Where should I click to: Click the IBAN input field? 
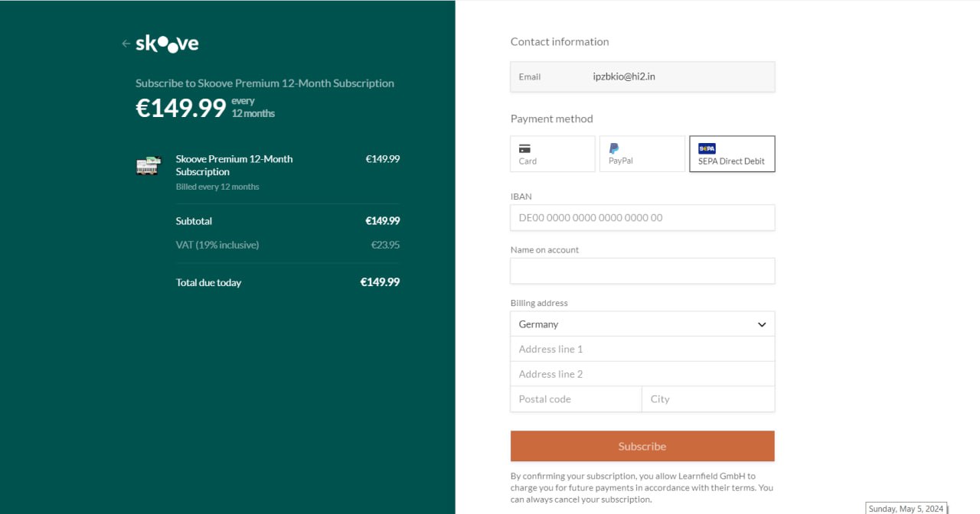point(642,218)
